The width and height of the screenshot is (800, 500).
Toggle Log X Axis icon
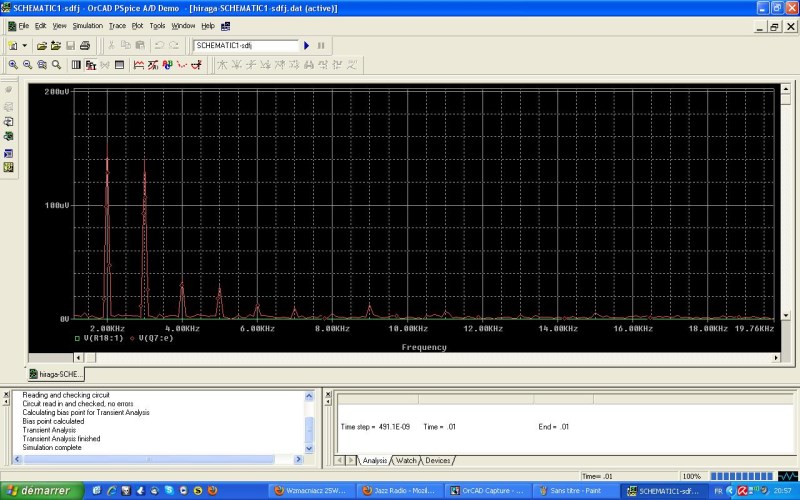tap(76, 65)
